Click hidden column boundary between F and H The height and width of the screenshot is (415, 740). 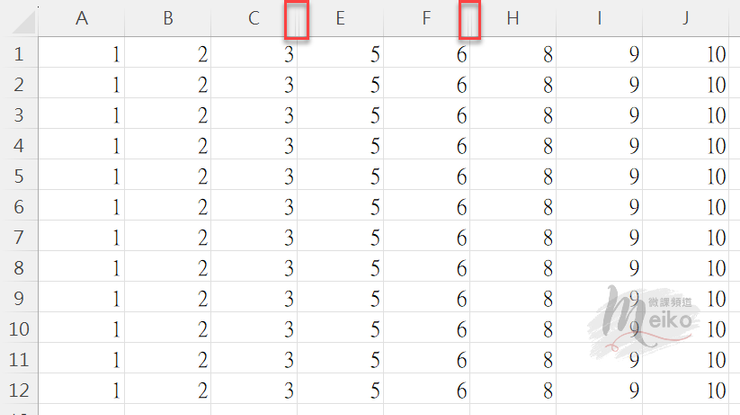[x=470, y=19]
